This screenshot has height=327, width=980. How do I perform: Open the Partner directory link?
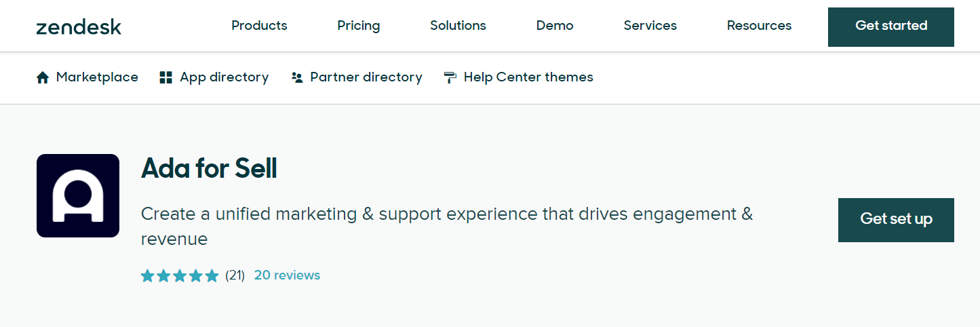[366, 77]
